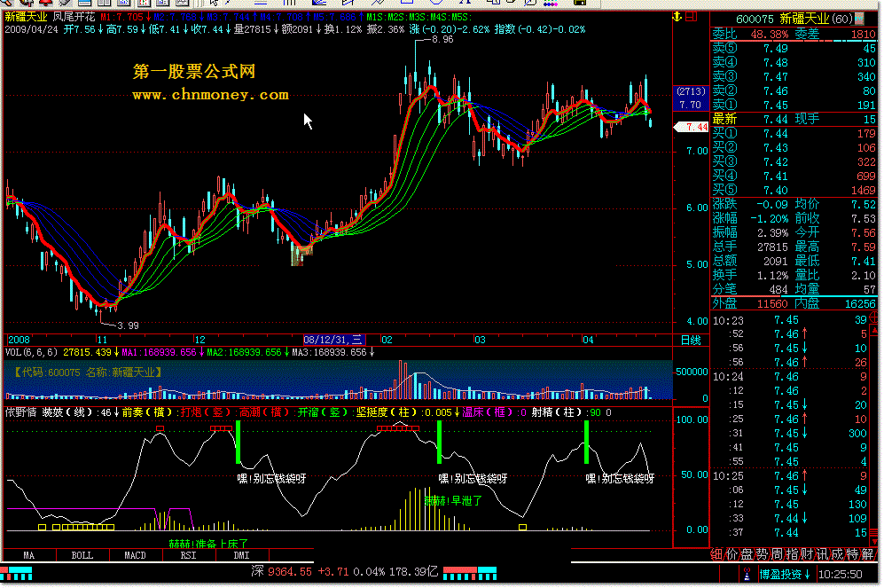Open the 财 tab in the side panel

point(807,554)
